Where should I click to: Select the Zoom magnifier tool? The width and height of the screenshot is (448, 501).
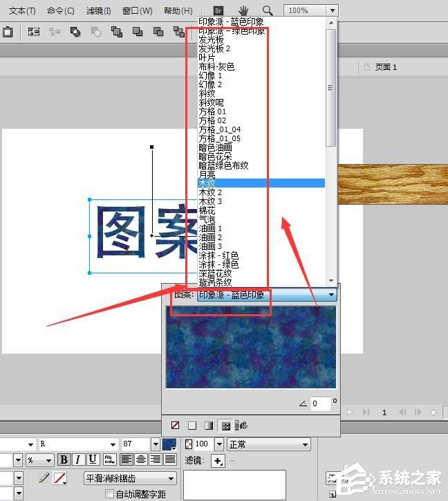[268, 11]
